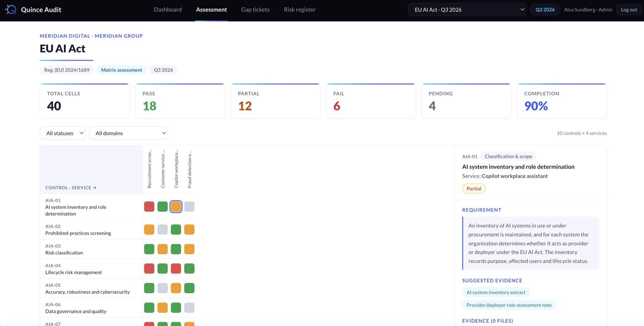Select AIA-06 orange cell for Customer service
The image size is (644, 326).
point(162,308)
